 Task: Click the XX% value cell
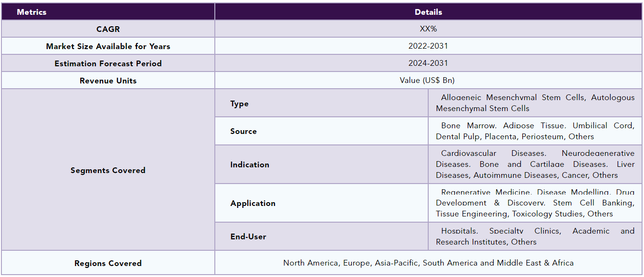(x=428, y=29)
